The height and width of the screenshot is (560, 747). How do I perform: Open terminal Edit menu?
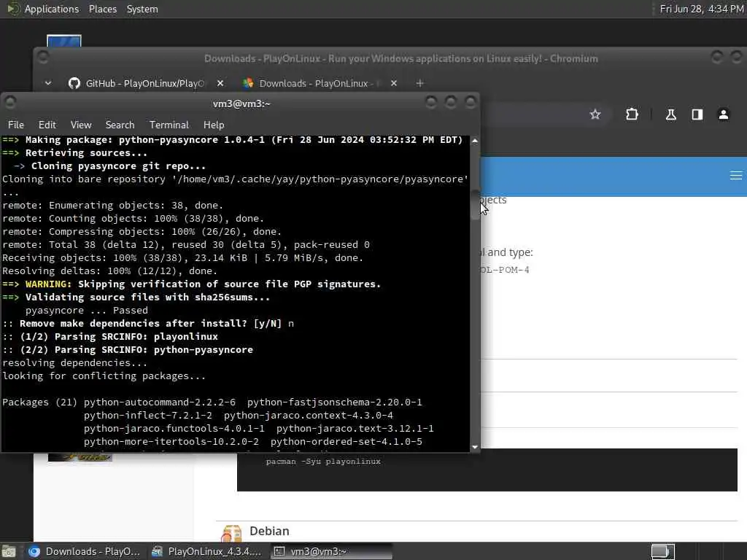[47, 125]
